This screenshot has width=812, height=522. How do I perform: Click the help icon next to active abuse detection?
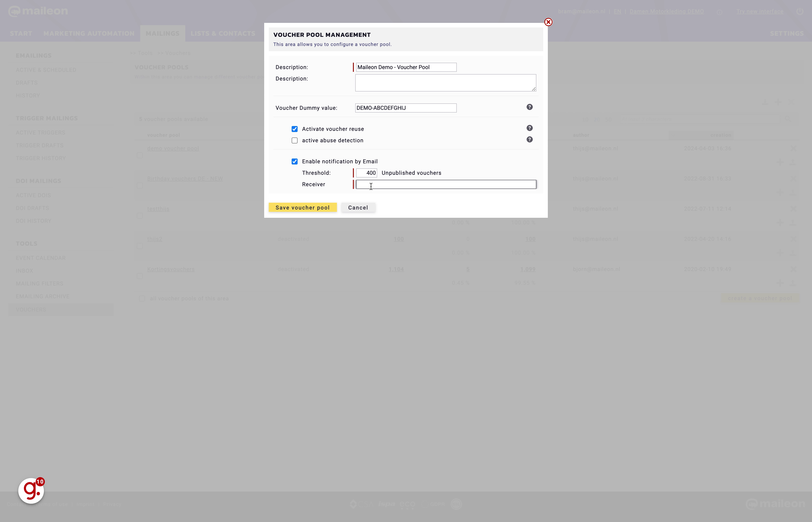(x=529, y=140)
